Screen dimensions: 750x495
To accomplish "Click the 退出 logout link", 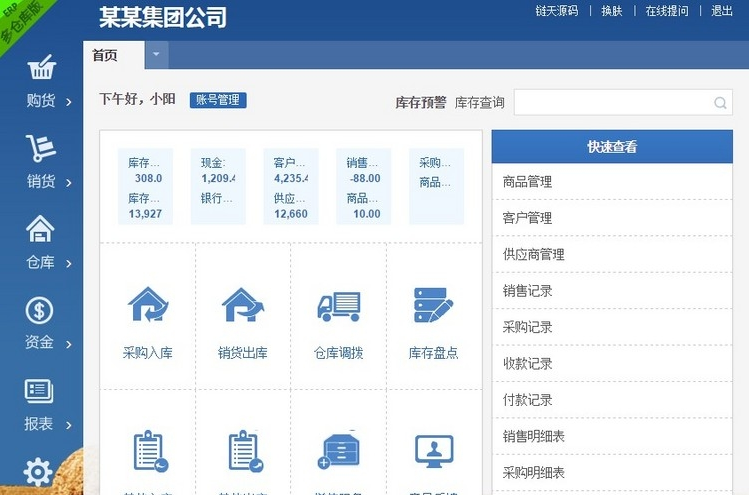I will coord(721,11).
